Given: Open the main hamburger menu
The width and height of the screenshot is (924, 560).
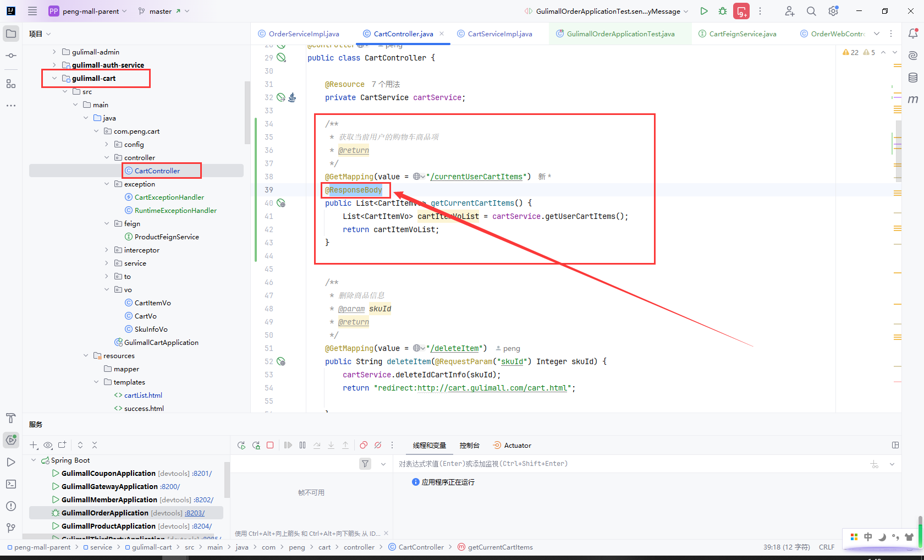Looking at the screenshot, I should point(32,11).
